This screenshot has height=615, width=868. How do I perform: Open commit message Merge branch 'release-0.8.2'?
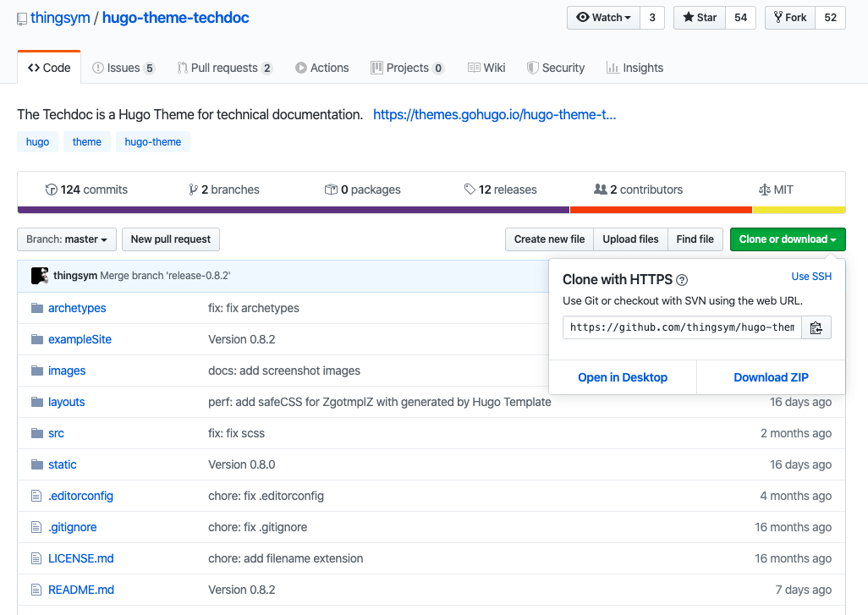coord(165,276)
